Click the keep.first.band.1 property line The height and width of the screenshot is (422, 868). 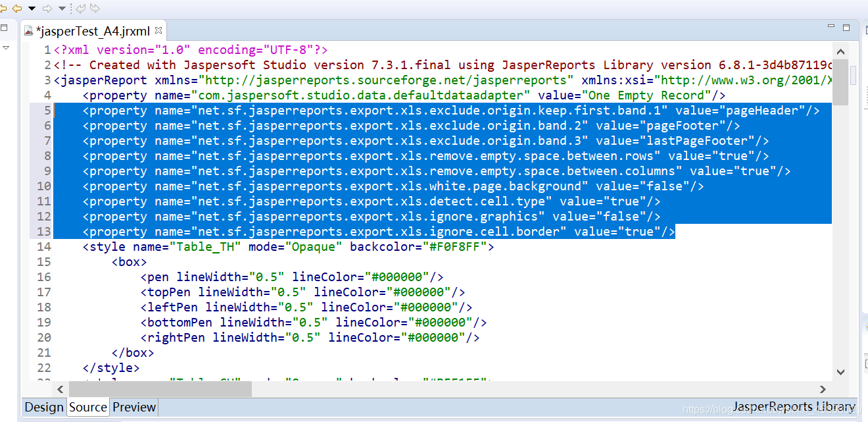click(451, 111)
